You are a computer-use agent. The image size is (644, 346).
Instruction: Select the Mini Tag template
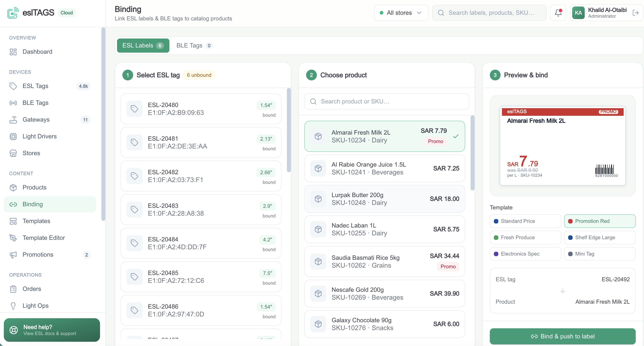(x=599, y=254)
